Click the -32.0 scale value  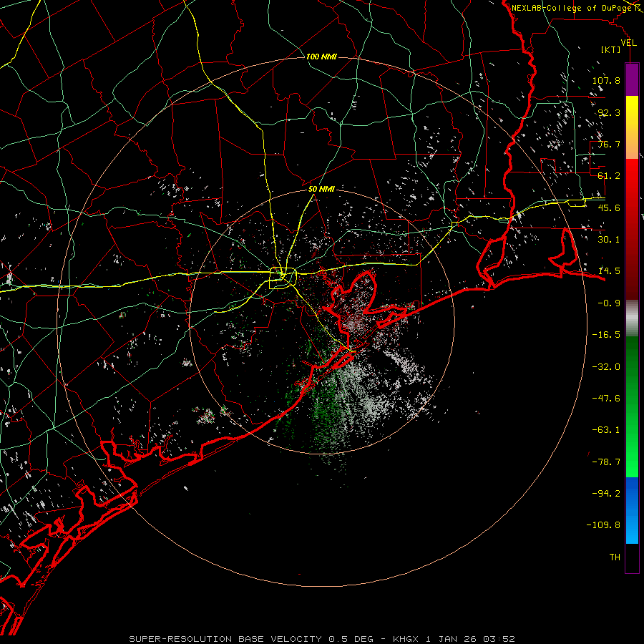[606, 367]
